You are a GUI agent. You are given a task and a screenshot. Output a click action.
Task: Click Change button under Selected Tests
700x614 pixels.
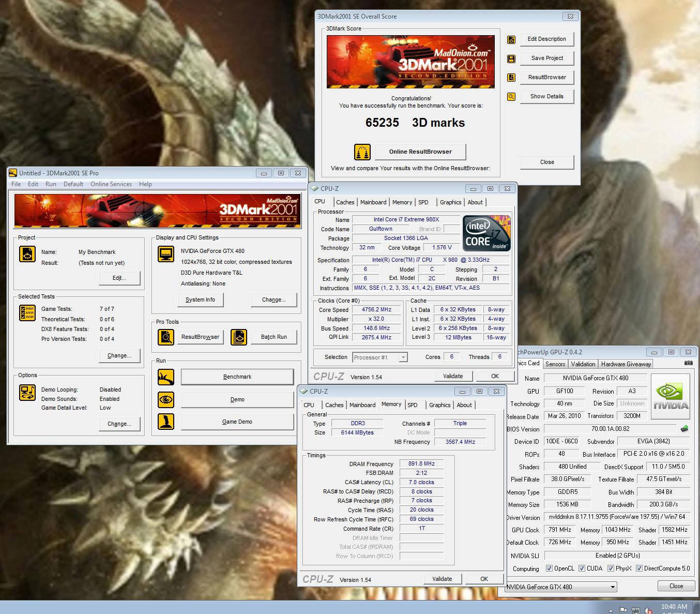(119, 356)
